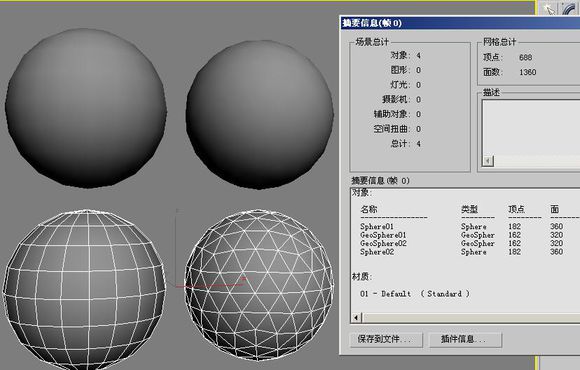The image size is (580, 370).
Task: Click left scroll arrow of the object list
Action: pos(356,317)
